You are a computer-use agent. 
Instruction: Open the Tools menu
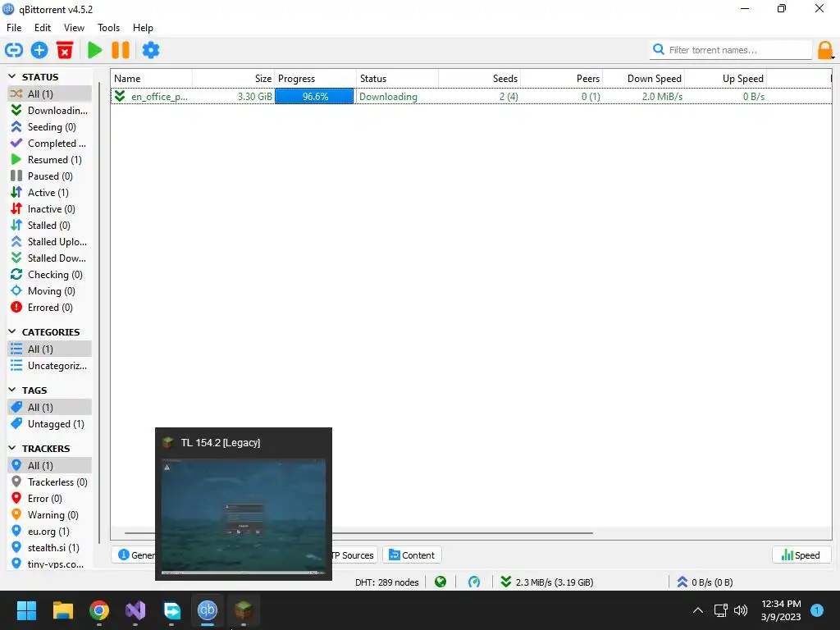(x=108, y=28)
